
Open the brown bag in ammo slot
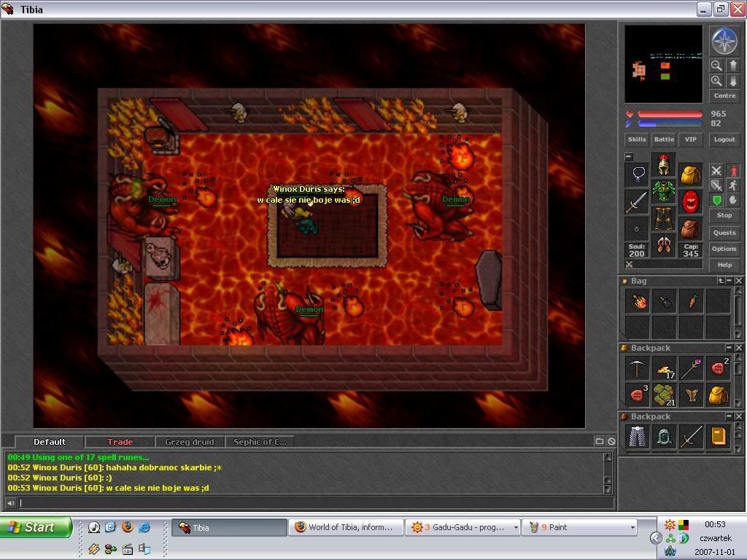[x=690, y=230]
